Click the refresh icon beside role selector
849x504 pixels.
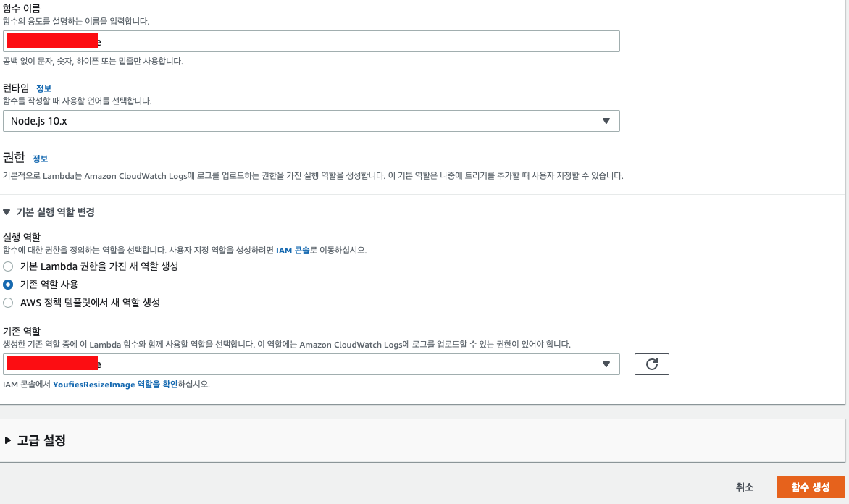(x=651, y=364)
